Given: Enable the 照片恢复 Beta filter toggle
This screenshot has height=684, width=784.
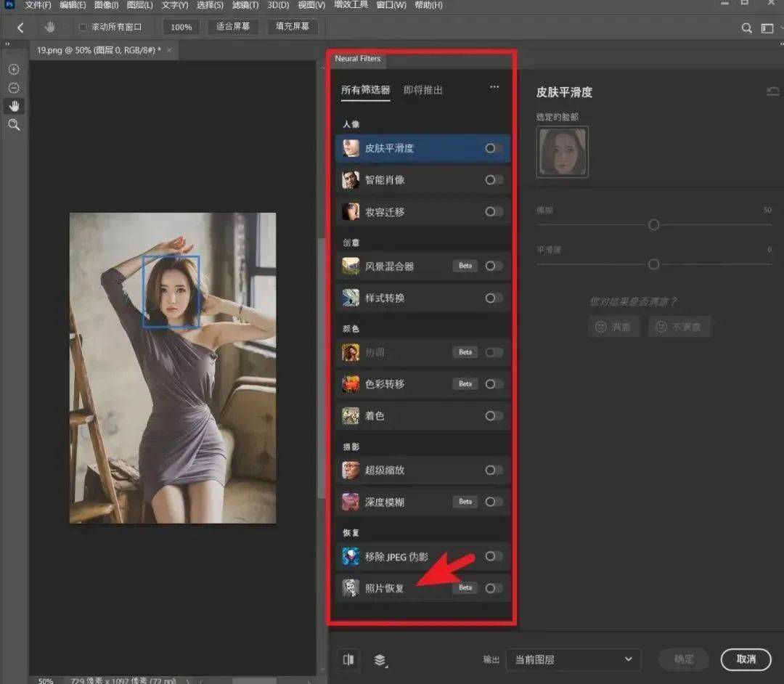Looking at the screenshot, I should point(494,588).
